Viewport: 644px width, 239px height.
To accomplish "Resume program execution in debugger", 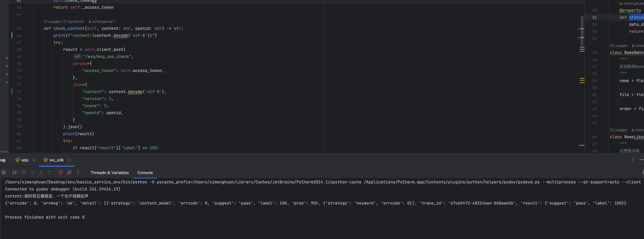I will coord(15,172).
